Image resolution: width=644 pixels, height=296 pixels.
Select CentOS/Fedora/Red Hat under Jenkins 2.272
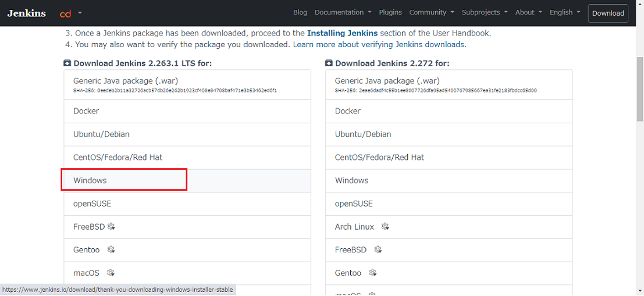449,157
